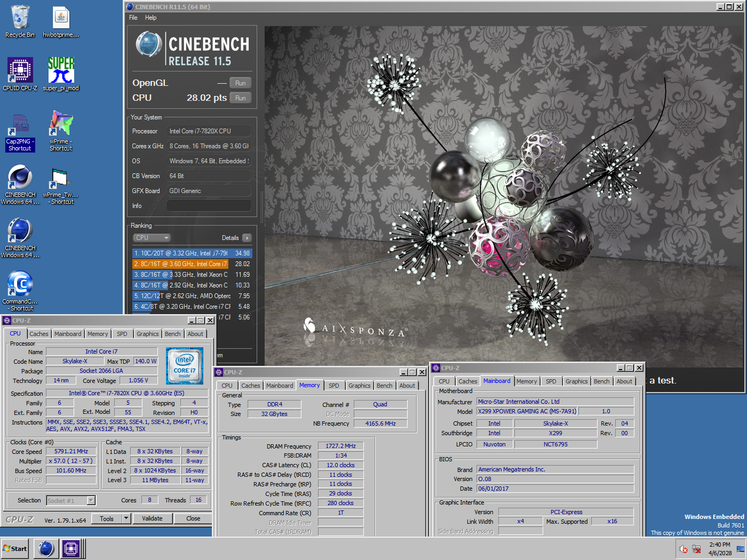
Task: Click the Info field in Your System
Action: click(x=209, y=206)
